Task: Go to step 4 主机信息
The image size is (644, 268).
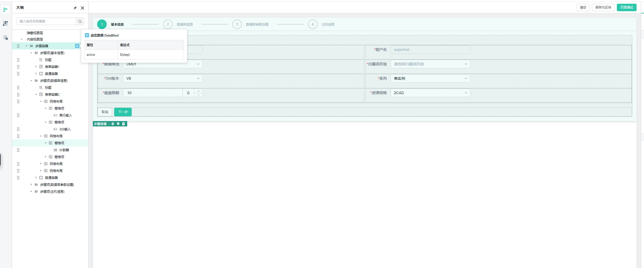Action: [312, 24]
